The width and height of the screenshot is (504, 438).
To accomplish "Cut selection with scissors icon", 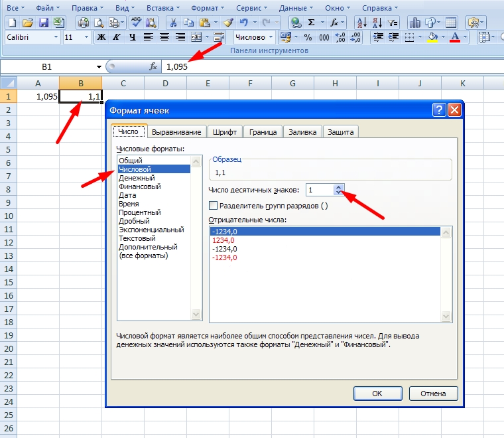I will (x=173, y=23).
